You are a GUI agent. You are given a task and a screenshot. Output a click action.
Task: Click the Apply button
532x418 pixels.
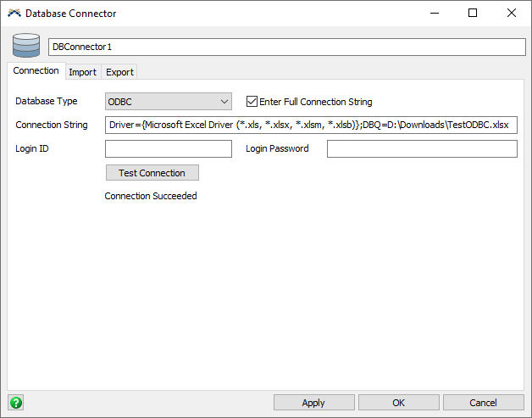coord(313,403)
